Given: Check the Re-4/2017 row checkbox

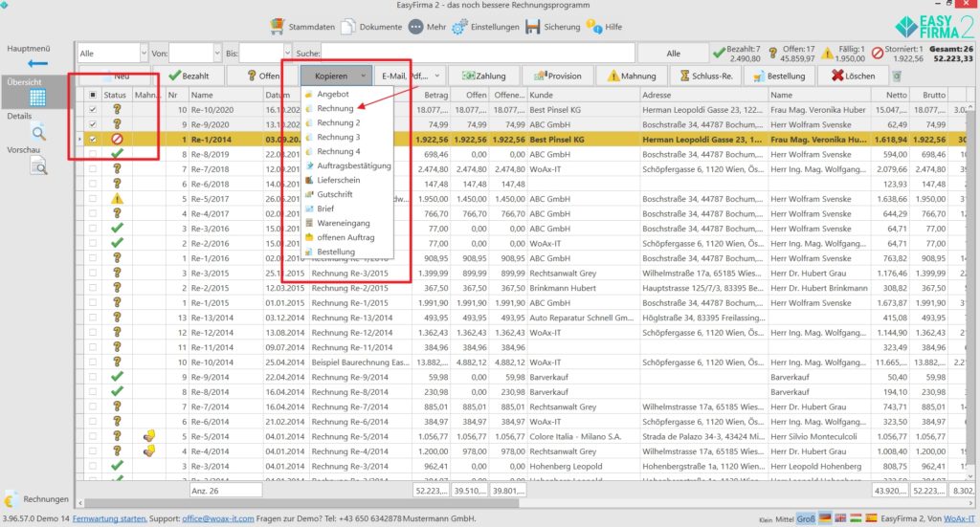Looking at the screenshot, I should coord(93,213).
